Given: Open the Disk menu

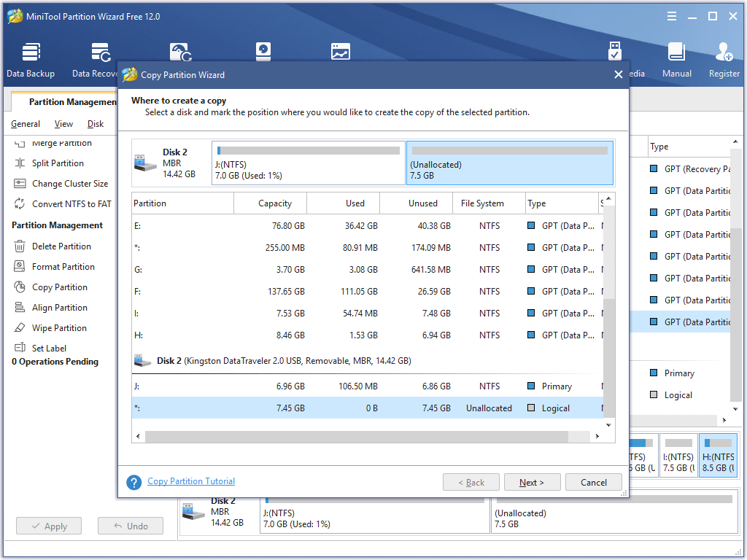Looking at the screenshot, I should [x=96, y=124].
